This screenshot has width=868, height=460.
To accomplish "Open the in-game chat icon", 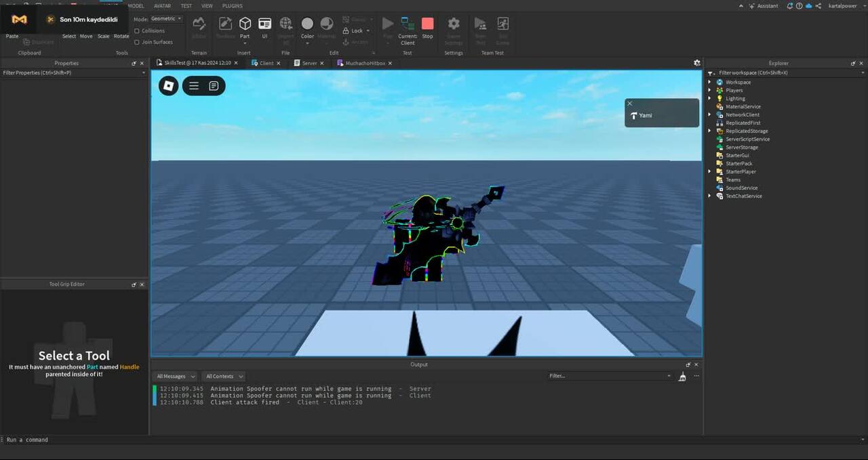I will coord(214,85).
